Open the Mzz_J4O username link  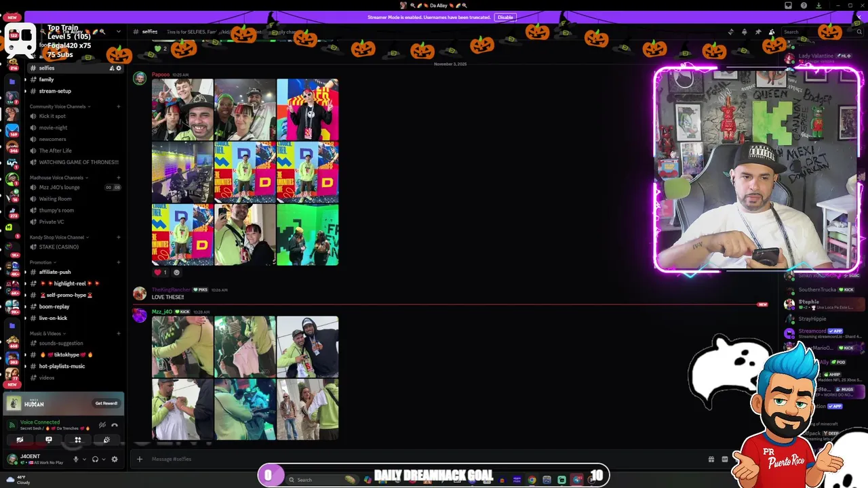(162, 312)
